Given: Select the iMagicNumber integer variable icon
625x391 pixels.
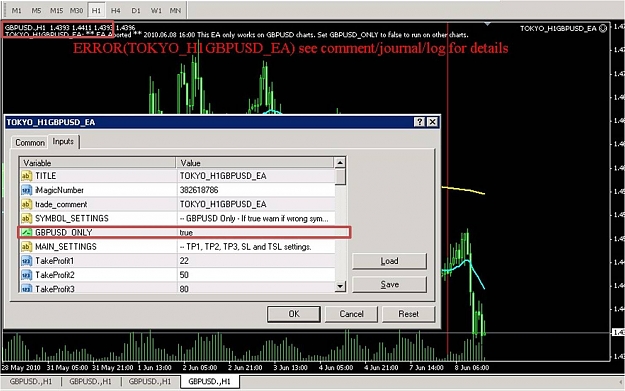Looking at the screenshot, I should tap(26, 190).
